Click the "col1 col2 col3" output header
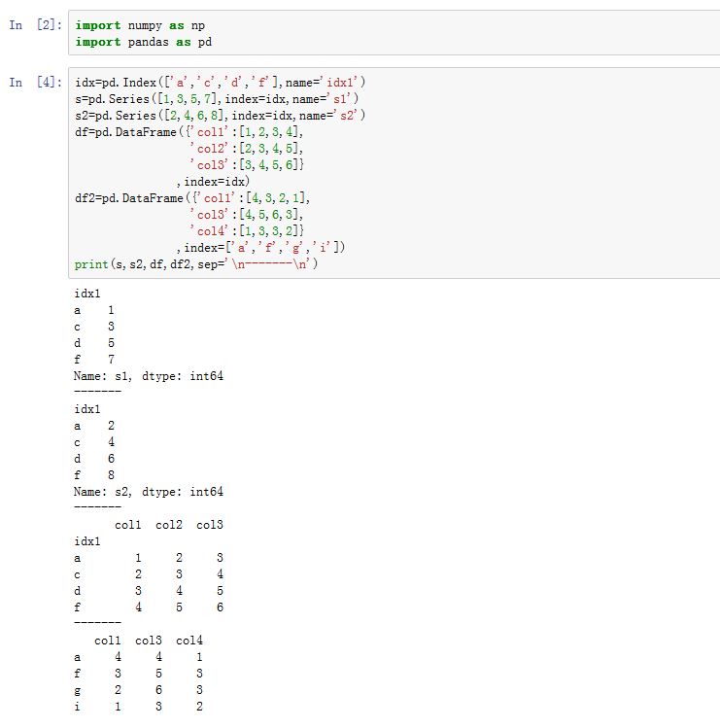 pyautogui.click(x=169, y=525)
